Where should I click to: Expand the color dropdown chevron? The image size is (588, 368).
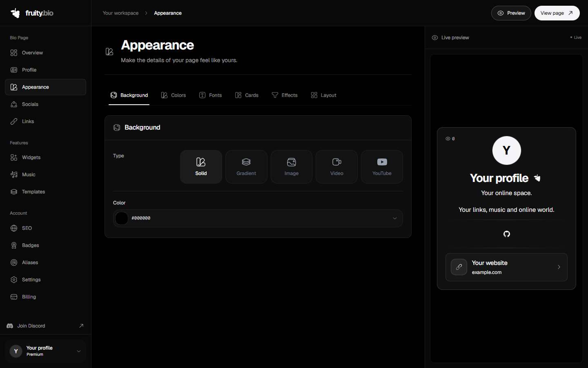[395, 218]
